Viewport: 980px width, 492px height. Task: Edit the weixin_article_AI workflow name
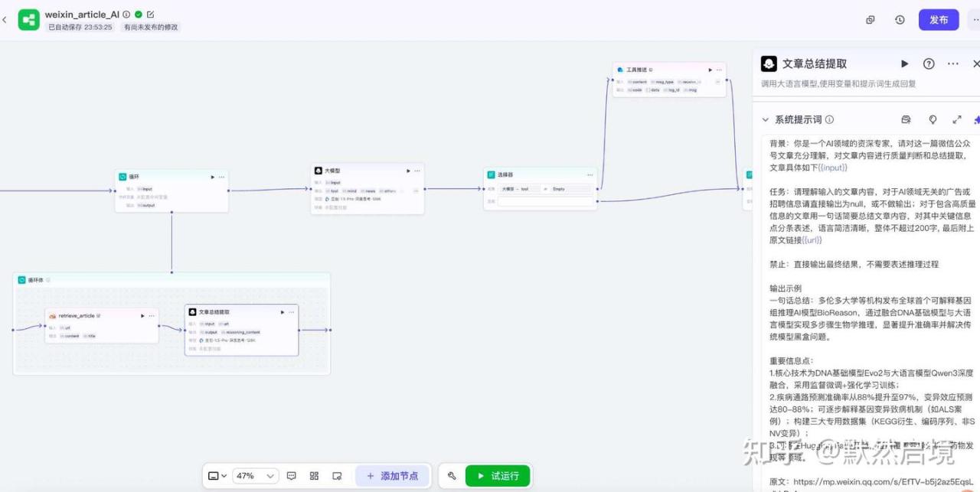point(150,14)
